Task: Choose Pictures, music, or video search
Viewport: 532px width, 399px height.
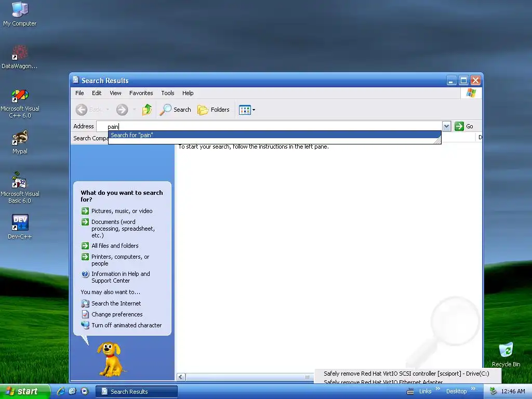Action: tap(117, 211)
